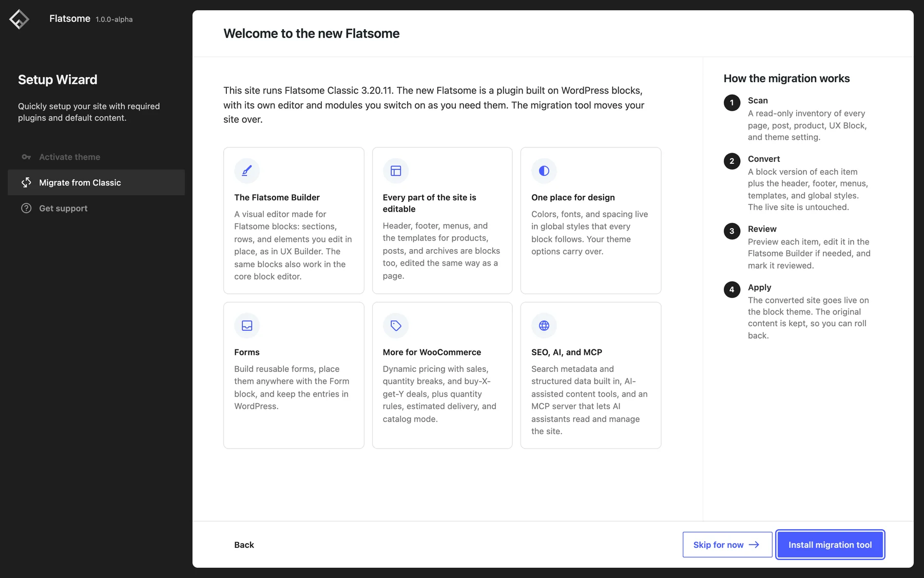Image resolution: width=924 pixels, height=578 pixels.
Task: Click SEO, AI, and MCP card title
Action: coord(567,352)
